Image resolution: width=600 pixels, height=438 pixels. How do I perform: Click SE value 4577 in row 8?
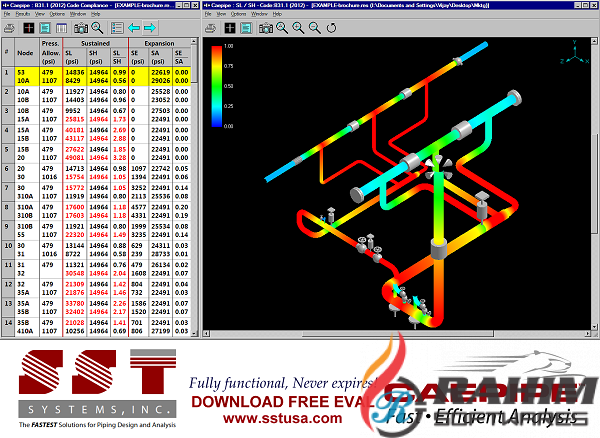pyautogui.click(x=139, y=207)
